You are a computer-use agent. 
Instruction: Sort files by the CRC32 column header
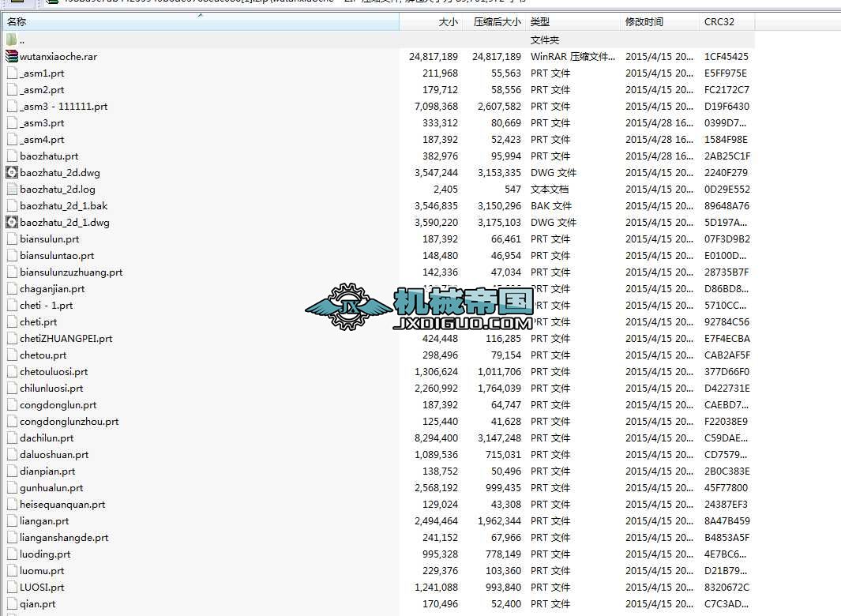(726, 22)
